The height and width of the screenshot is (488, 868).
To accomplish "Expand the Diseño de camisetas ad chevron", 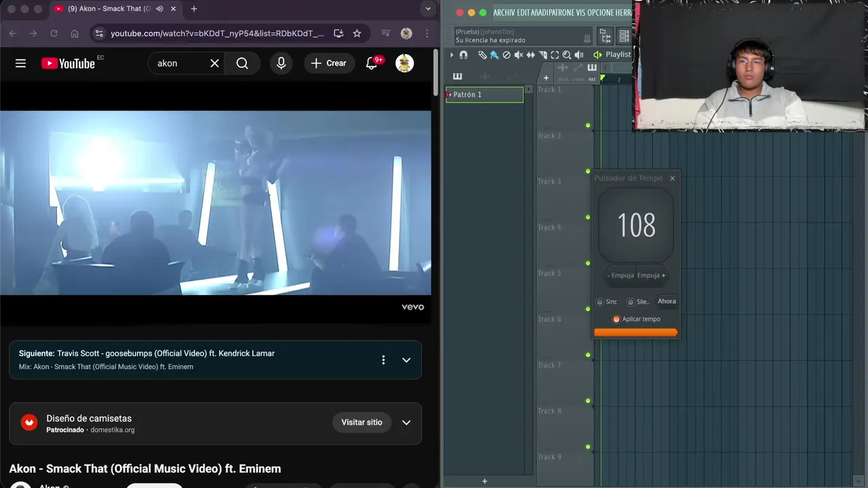I will pyautogui.click(x=406, y=422).
